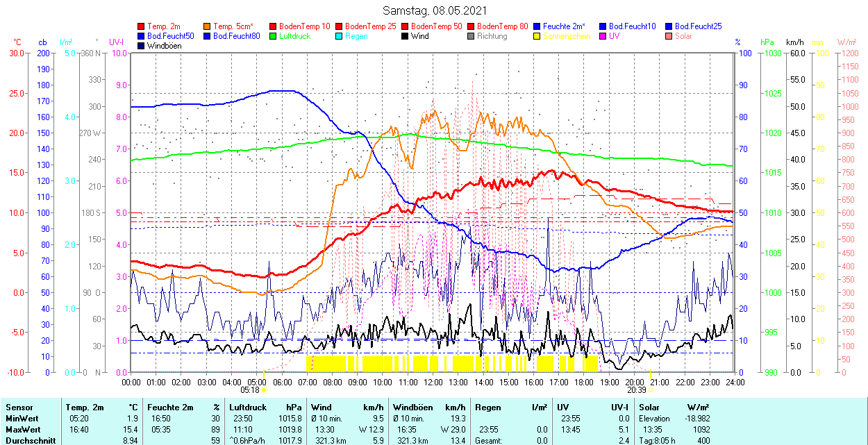Click the BodenTemp 25 legend label

click(371, 26)
